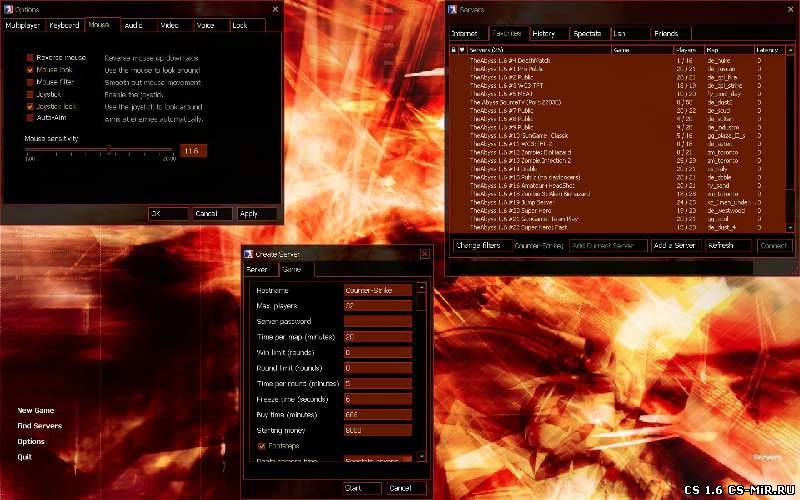Click the mouse sensitivity value field
Screen dimensions: 800x500
click(193, 151)
